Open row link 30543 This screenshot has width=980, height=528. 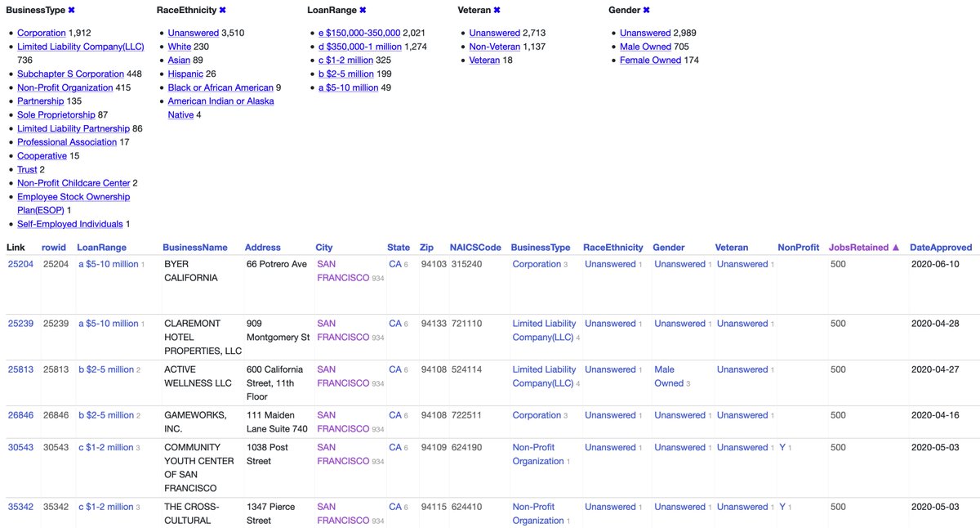[x=20, y=447]
